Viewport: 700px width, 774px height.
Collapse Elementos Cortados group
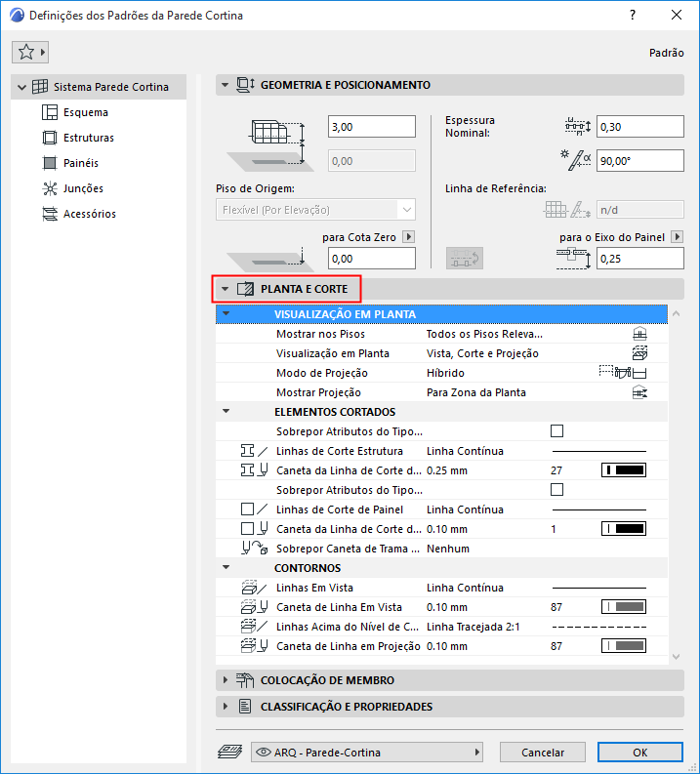tap(226, 411)
